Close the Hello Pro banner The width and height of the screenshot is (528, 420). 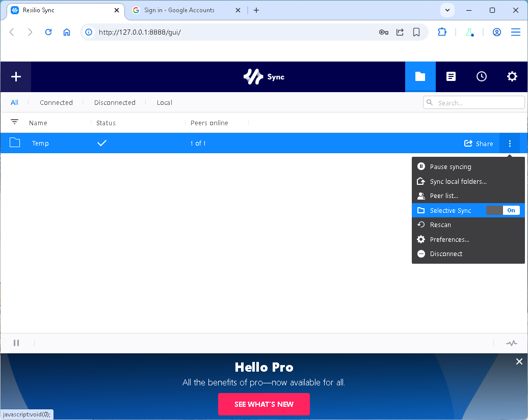pyautogui.click(x=519, y=361)
